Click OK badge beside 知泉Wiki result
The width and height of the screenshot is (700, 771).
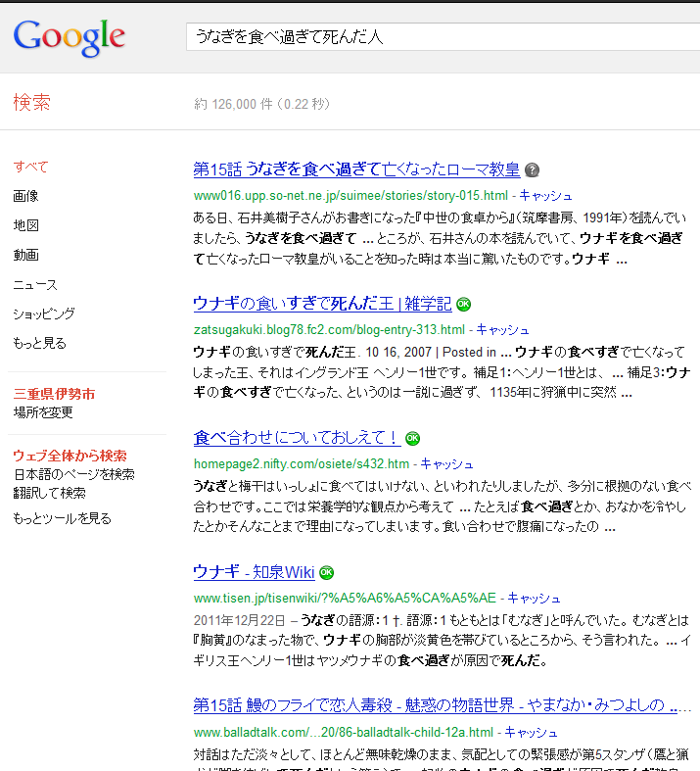pos(327,572)
